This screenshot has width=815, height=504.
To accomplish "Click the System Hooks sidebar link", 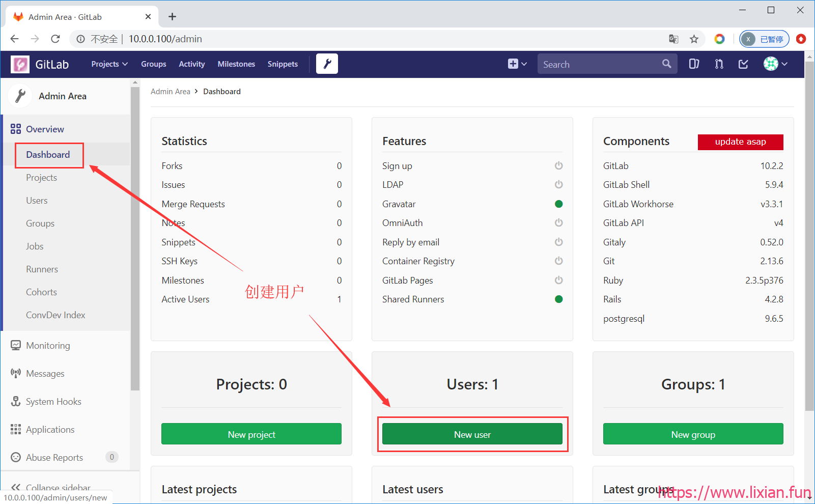I will tap(53, 402).
